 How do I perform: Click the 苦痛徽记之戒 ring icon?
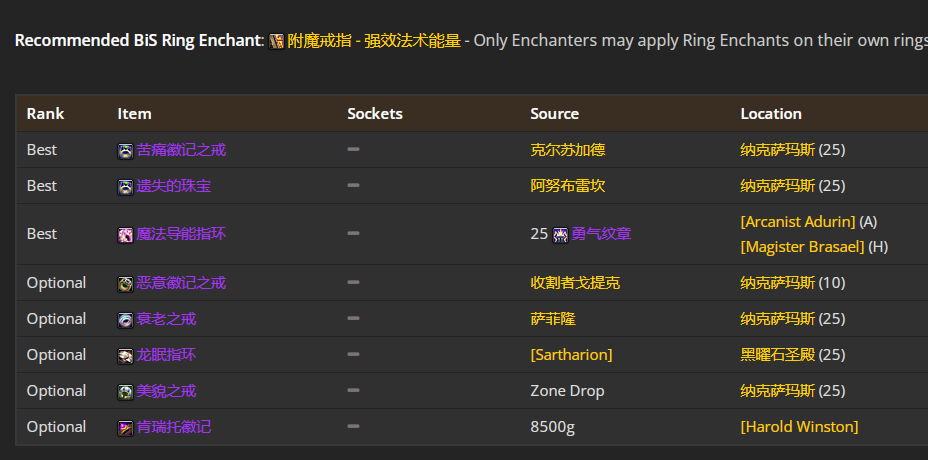[125, 151]
